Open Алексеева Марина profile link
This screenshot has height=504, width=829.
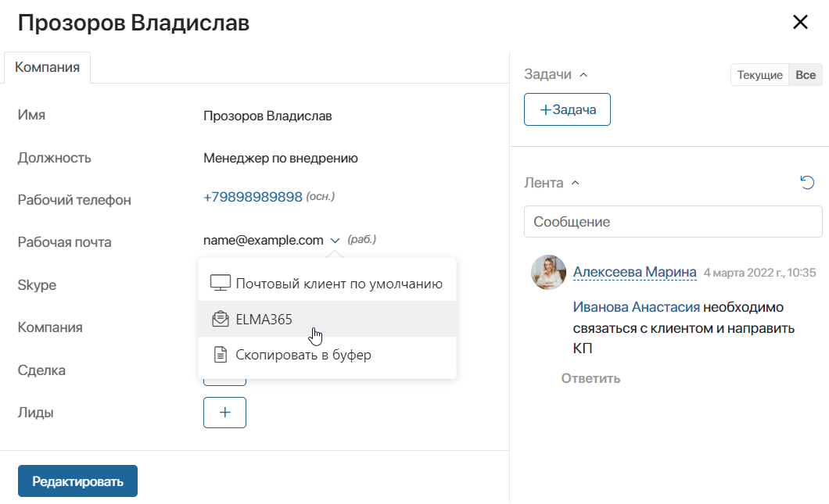click(x=634, y=272)
